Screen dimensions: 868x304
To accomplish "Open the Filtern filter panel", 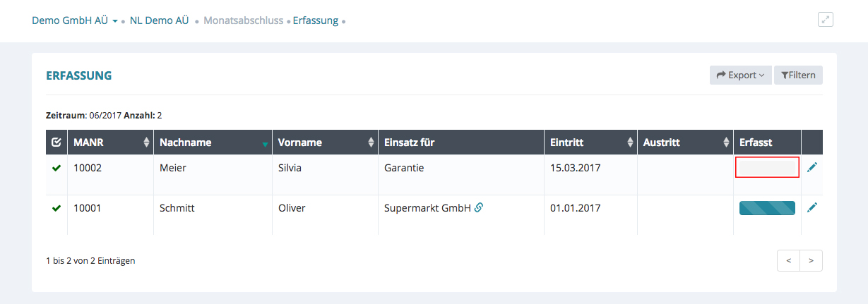I will (798, 75).
